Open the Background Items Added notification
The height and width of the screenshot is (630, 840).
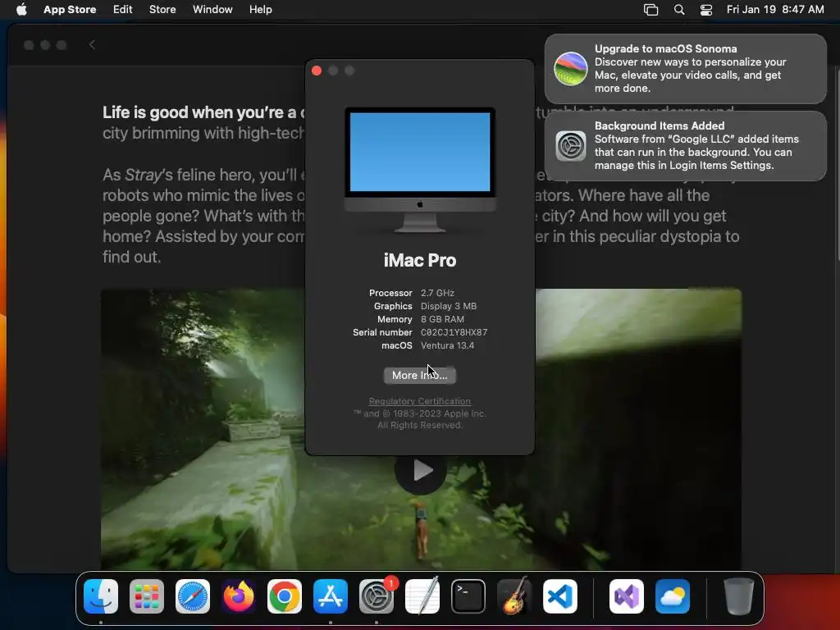[685, 146]
